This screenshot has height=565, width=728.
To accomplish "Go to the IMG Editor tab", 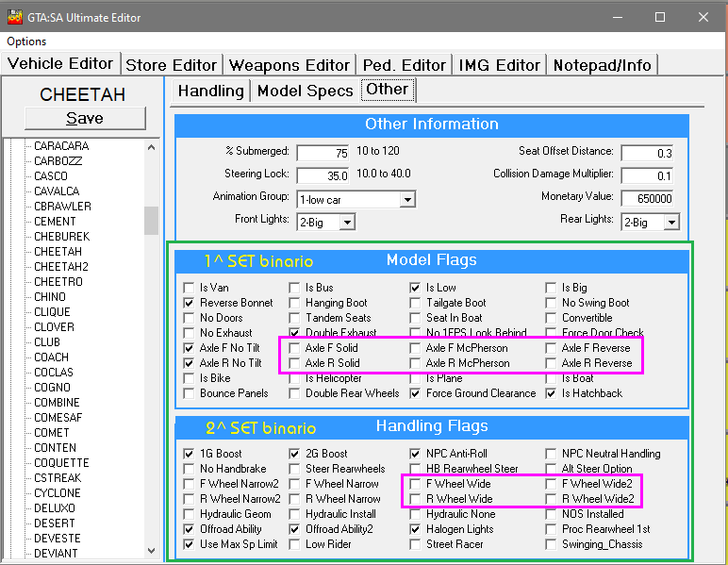I will click(x=499, y=65).
